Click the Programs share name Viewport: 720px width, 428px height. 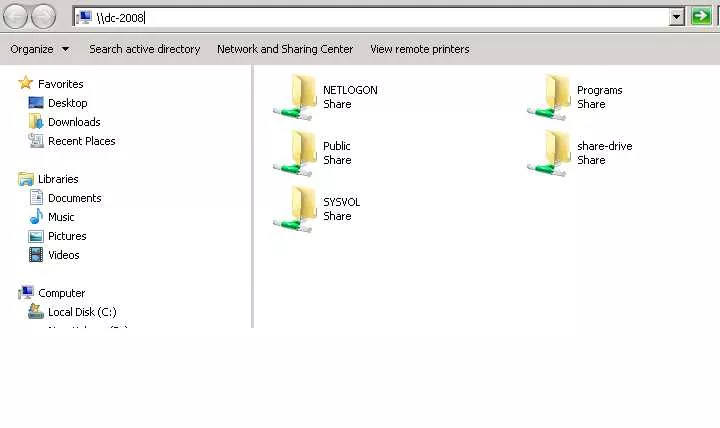coord(599,90)
